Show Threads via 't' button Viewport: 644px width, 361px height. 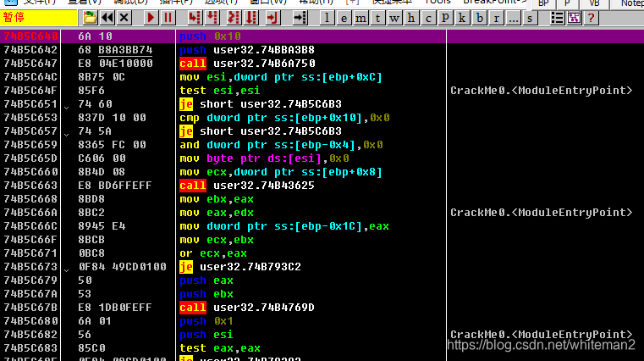pos(377,18)
